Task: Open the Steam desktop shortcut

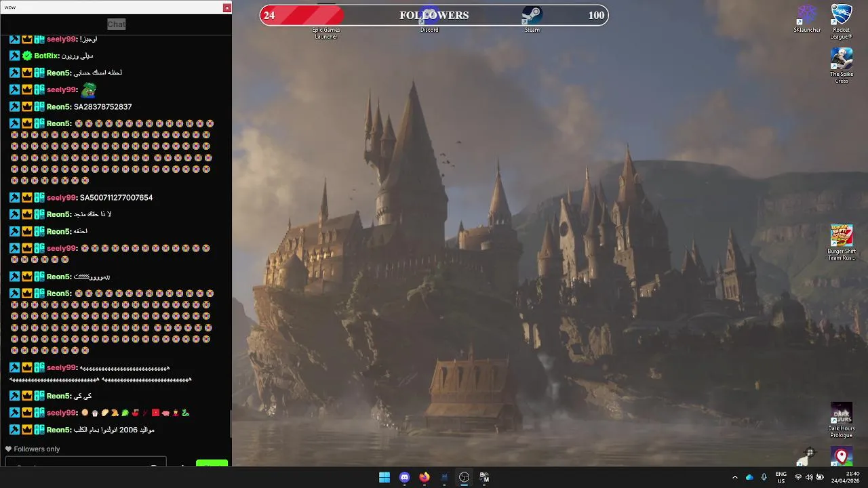Action: 532,18
